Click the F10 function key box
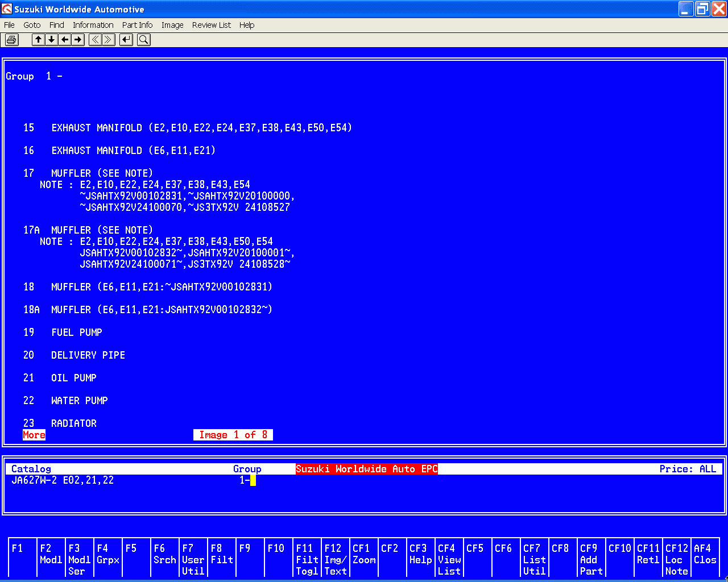This screenshot has height=582, width=728. [279, 558]
